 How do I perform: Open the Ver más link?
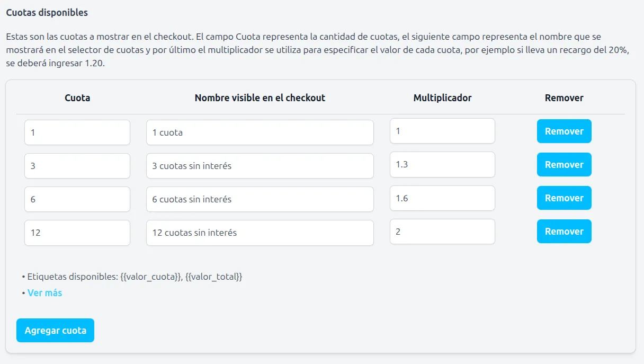44,292
